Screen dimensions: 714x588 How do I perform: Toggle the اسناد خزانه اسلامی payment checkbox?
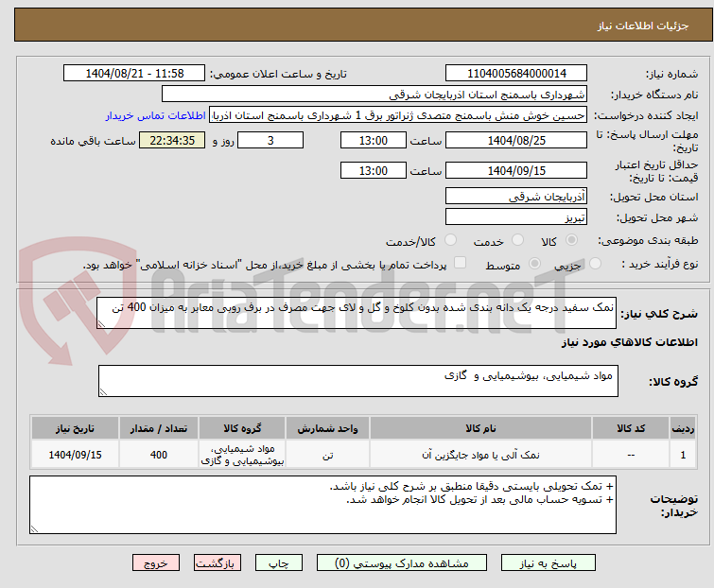tap(461, 263)
